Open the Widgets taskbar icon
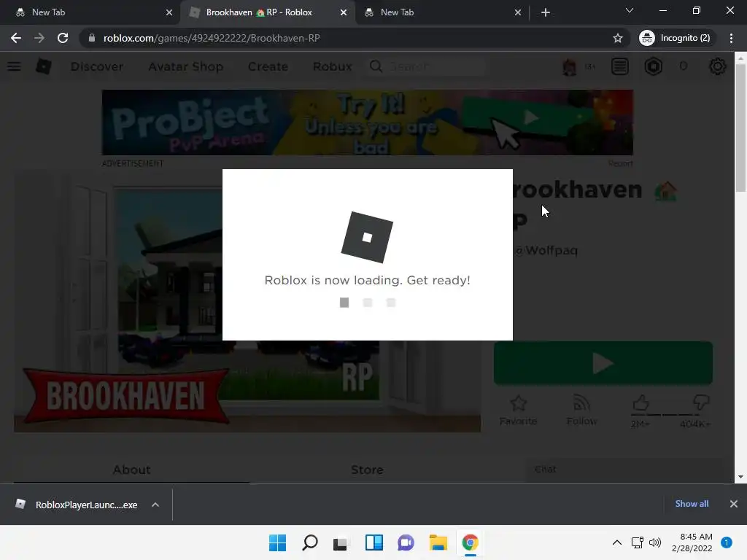 (x=374, y=542)
